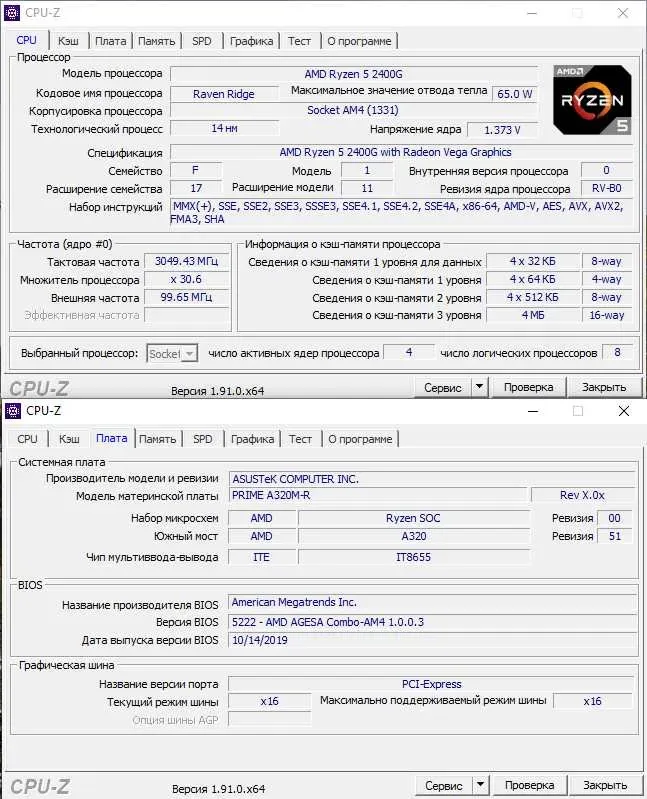Screen dimensions: 647x799
Task: Select the SPD tab in the bottom window
Action: 203,439
